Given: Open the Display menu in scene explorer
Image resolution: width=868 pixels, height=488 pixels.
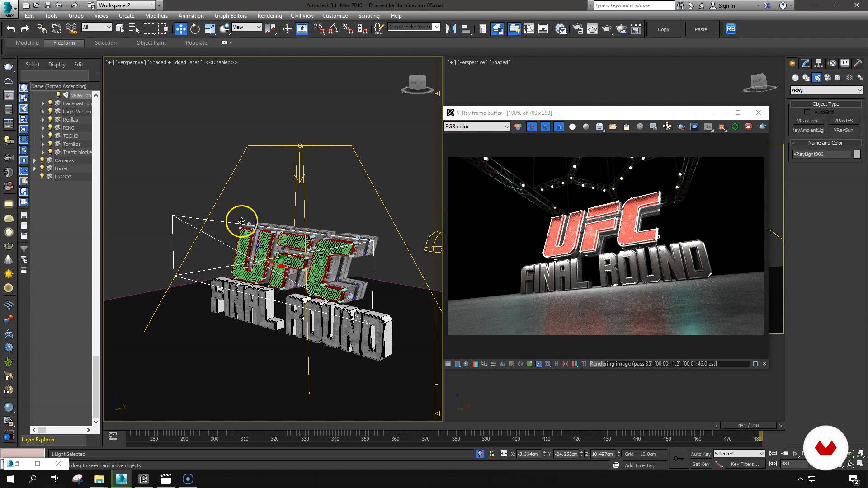Looking at the screenshot, I should (57, 65).
